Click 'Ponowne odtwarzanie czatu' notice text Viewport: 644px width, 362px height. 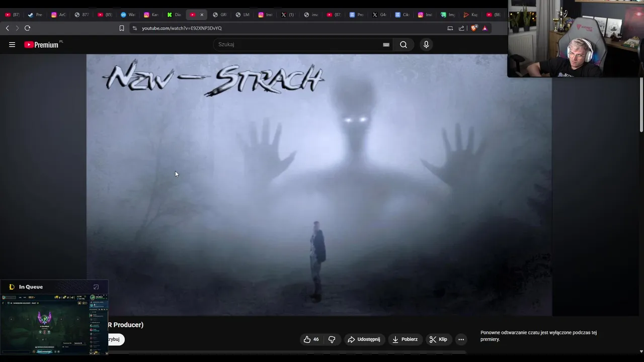click(x=538, y=336)
